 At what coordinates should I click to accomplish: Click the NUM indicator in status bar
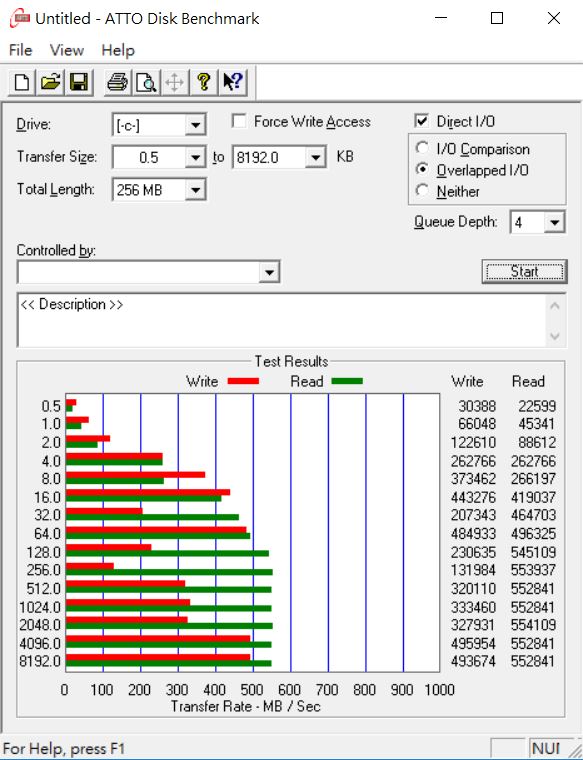click(546, 749)
